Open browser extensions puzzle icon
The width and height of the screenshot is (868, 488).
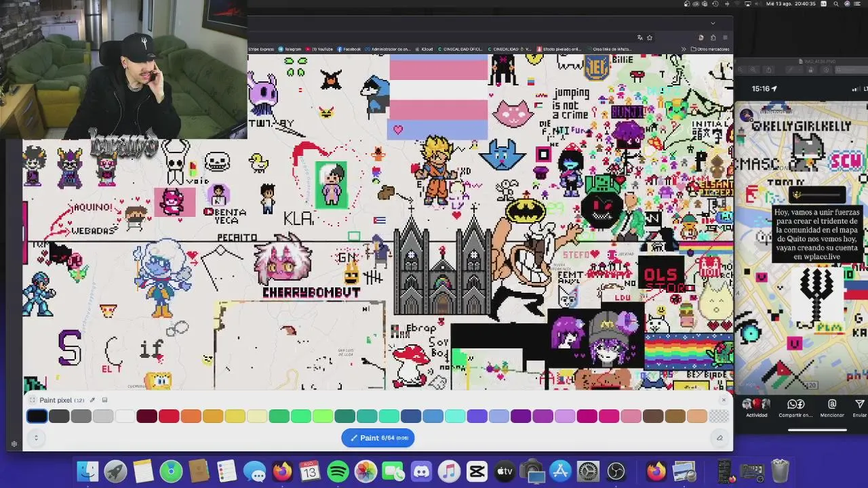pos(713,38)
